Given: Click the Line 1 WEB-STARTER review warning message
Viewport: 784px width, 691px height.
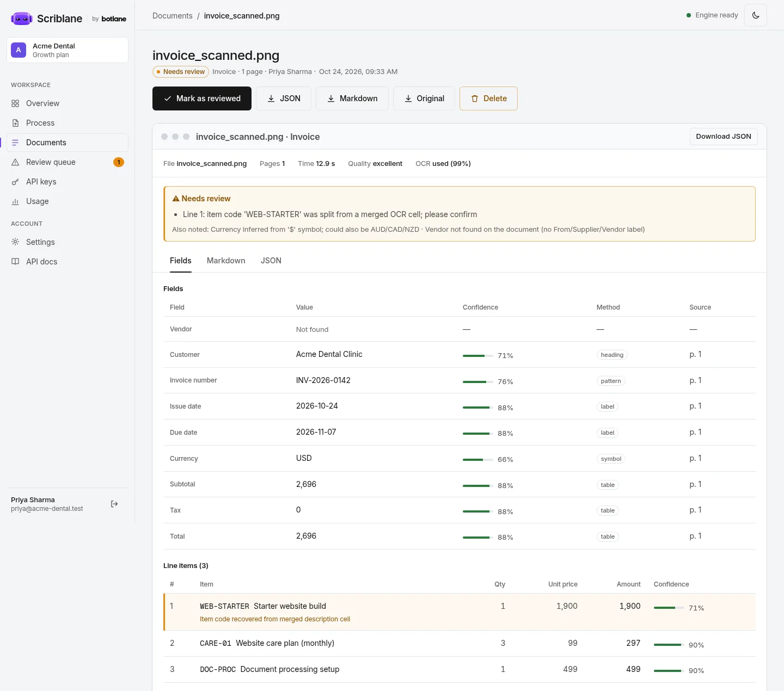Looking at the screenshot, I should pos(330,214).
